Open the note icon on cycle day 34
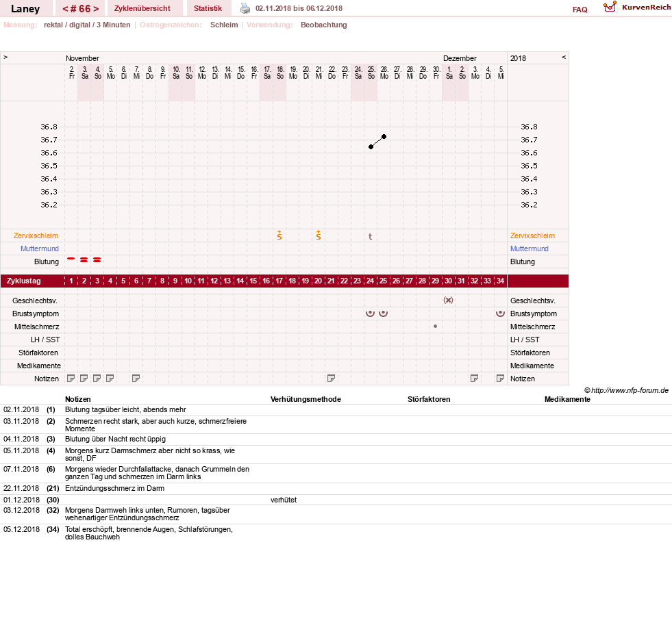The width and height of the screenshot is (672, 638). coord(500,379)
